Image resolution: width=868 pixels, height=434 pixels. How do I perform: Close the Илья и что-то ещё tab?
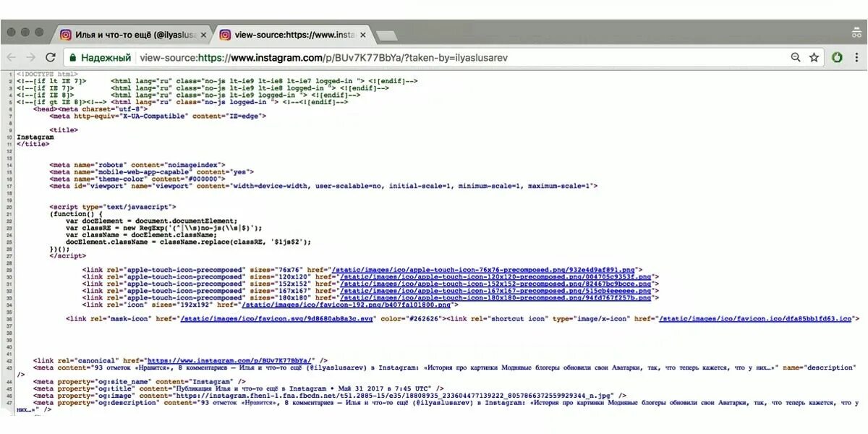[x=203, y=35]
